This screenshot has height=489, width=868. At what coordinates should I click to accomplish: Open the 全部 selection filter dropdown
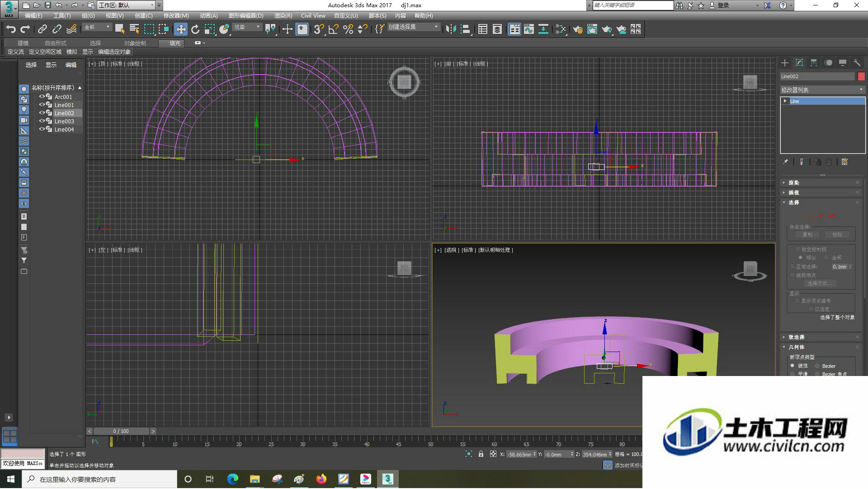[97, 27]
